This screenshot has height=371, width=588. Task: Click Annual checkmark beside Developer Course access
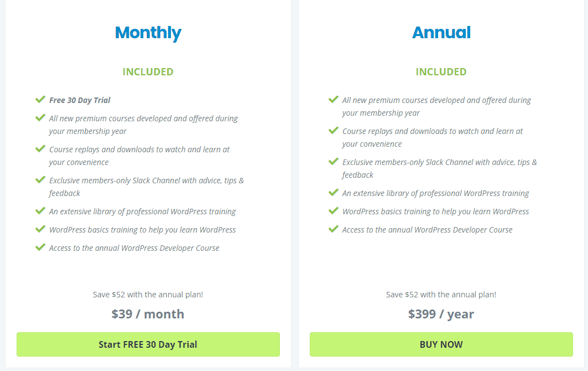pos(334,229)
